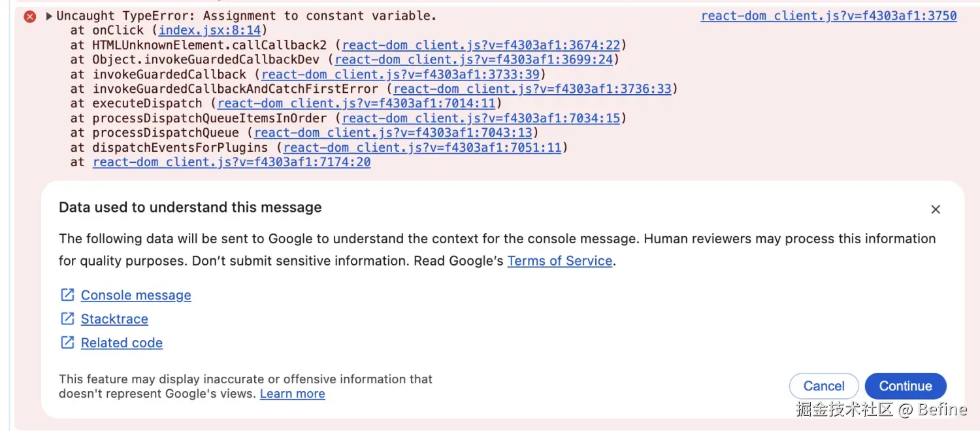The width and height of the screenshot is (980, 431).
Task: Open the Related code link
Action: tap(122, 343)
